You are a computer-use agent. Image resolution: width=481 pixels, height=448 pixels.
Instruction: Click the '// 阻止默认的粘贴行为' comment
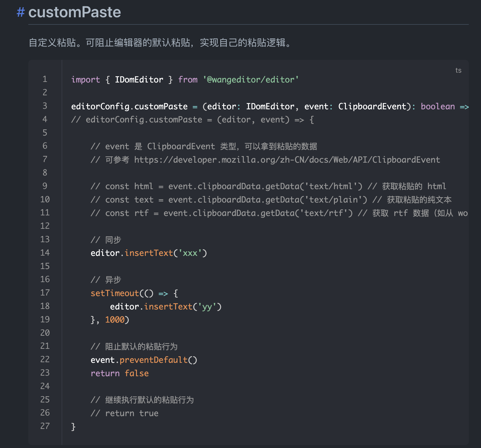(x=134, y=346)
